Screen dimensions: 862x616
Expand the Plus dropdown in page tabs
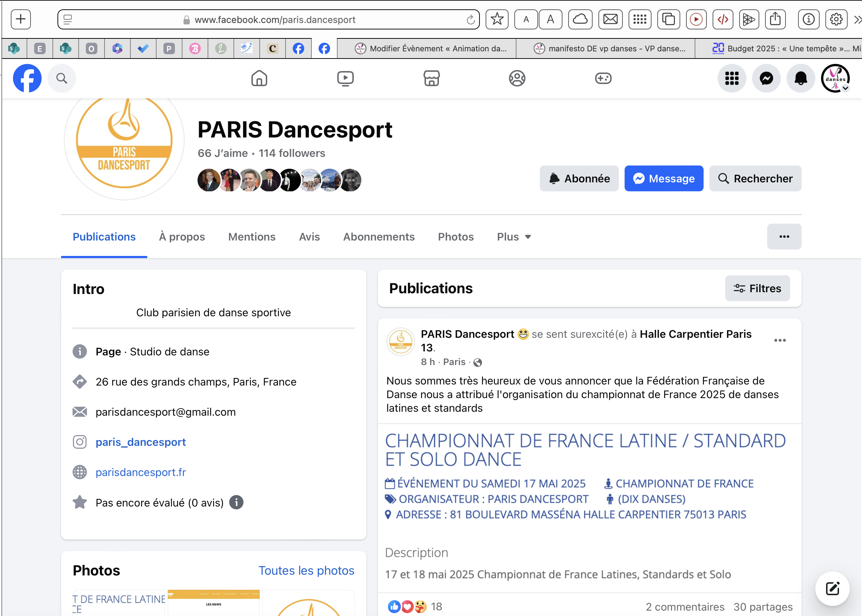514,237
